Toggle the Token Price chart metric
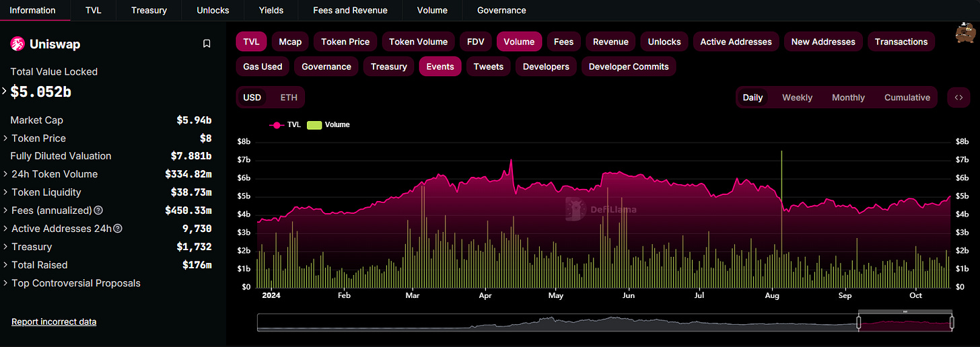The image size is (980, 347). coord(345,42)
